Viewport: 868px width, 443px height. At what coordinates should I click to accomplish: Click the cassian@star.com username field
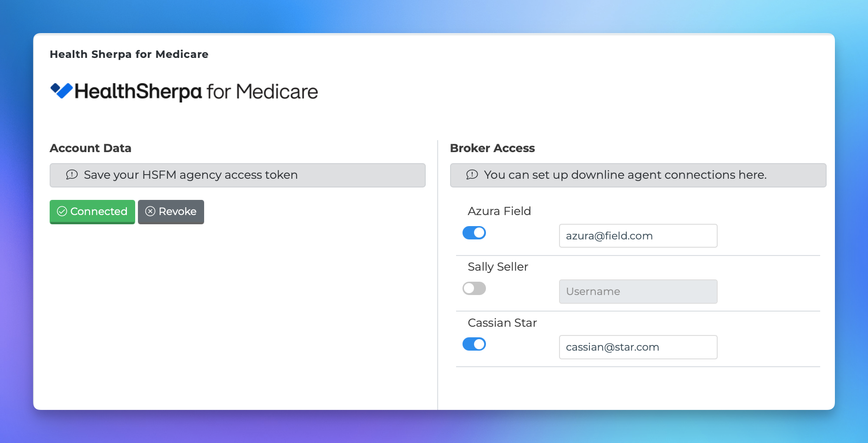click(x=638, y=347)
